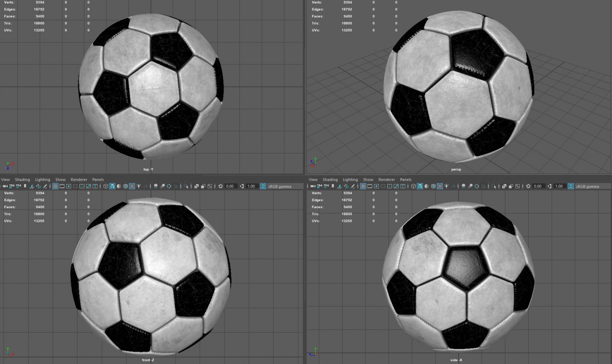Viewport: 612px width, 364px height.
Task: Click the select camera icon
Action: coord(5,186)
